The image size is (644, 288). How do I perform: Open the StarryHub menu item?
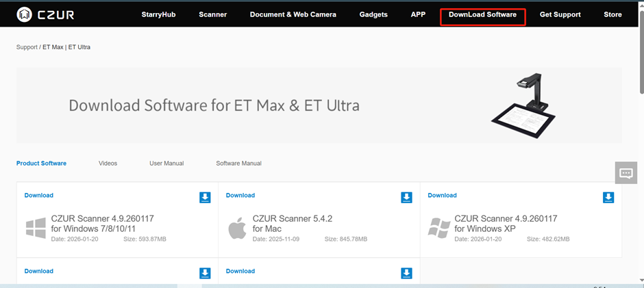158,14
